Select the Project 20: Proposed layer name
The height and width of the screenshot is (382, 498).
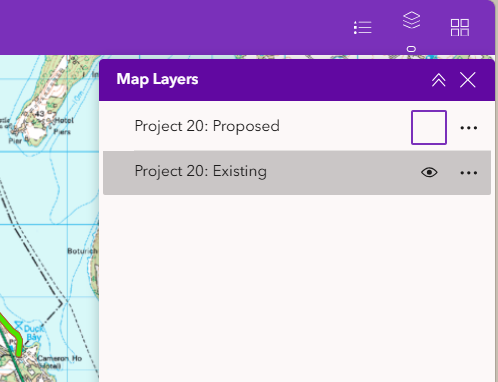(x=207, y=126)
